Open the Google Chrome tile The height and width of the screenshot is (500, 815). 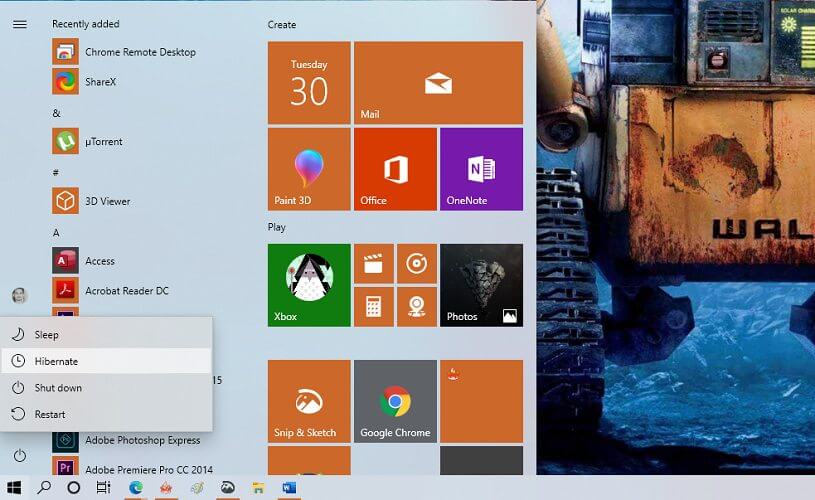click(x=396, y=402)
